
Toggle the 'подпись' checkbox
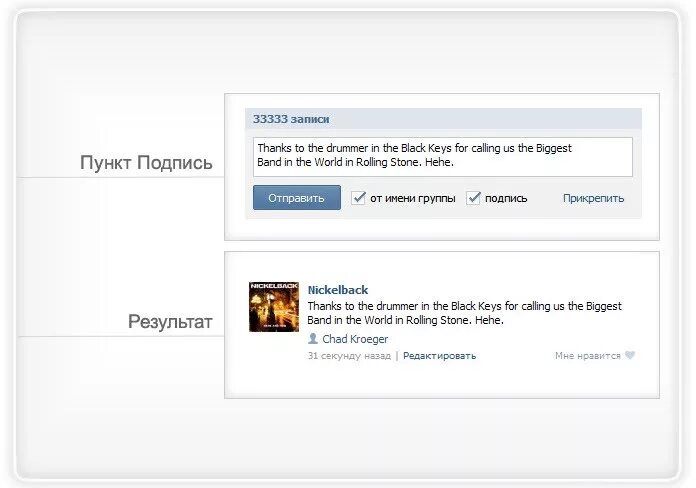(473, 198)
